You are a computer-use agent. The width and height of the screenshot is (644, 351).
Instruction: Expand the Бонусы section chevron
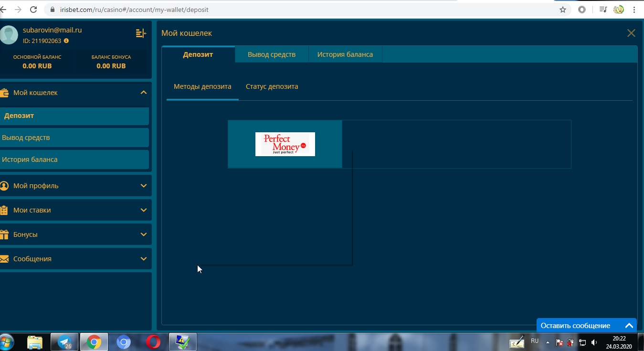tap(144, 234)
